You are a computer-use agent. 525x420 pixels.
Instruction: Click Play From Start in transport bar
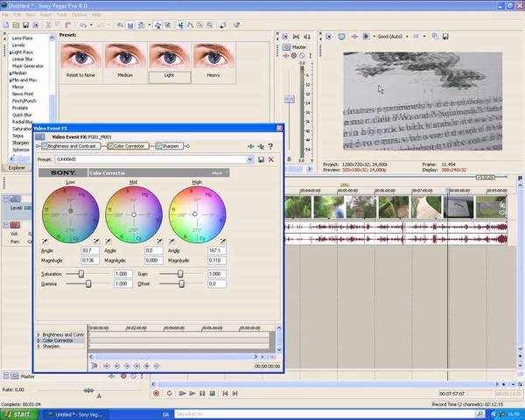point(182,393)
